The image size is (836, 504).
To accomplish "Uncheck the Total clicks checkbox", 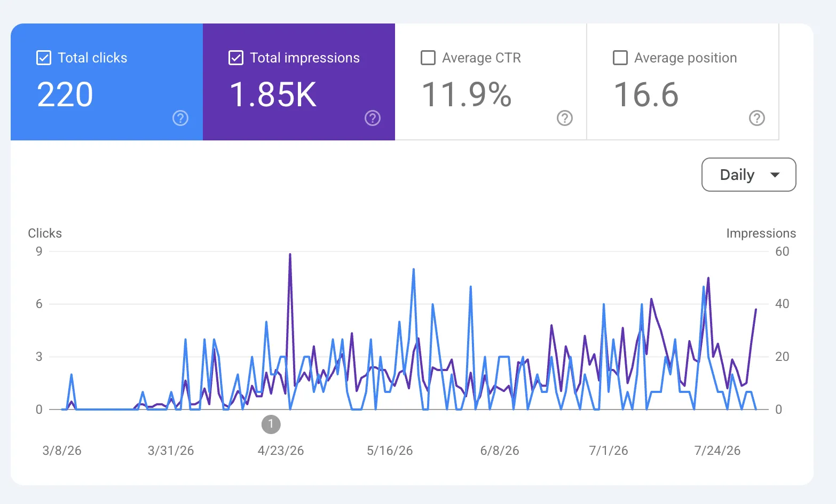I will click(44, 58).
